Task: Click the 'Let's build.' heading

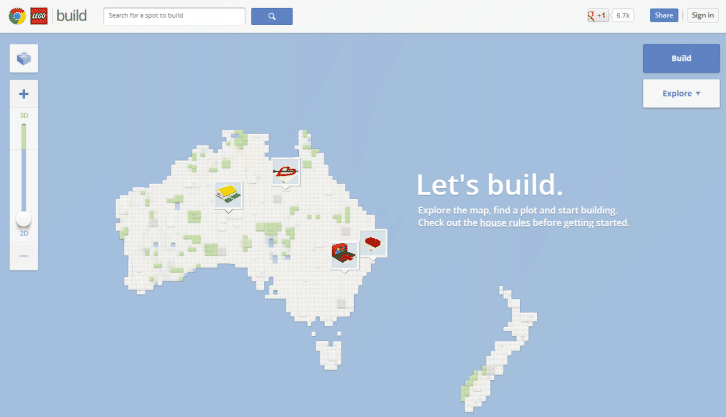Action: 490,185
